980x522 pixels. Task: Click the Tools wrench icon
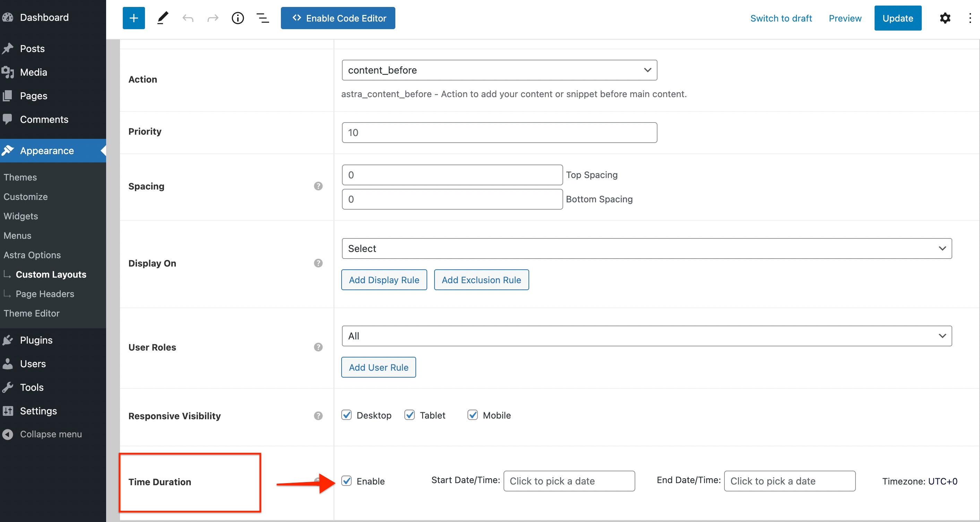[x=8, y=387]
